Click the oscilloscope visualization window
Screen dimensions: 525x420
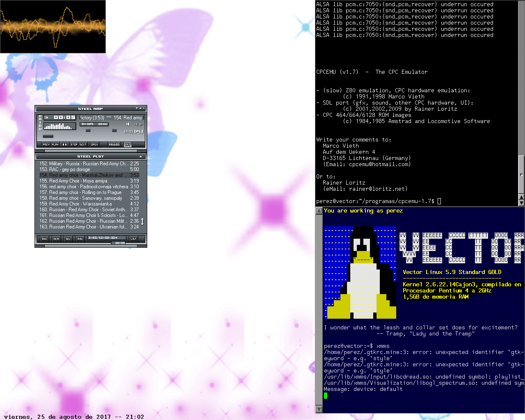53,27
